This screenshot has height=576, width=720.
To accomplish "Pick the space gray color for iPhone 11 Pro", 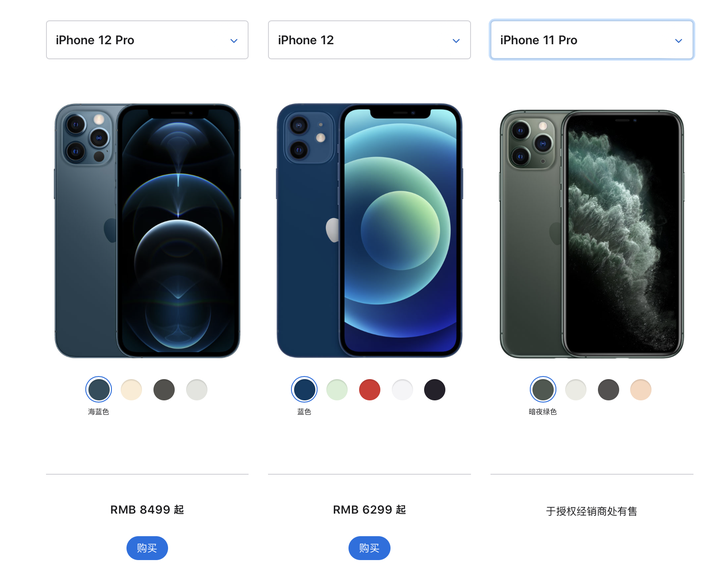I will (x=608, y=390).
